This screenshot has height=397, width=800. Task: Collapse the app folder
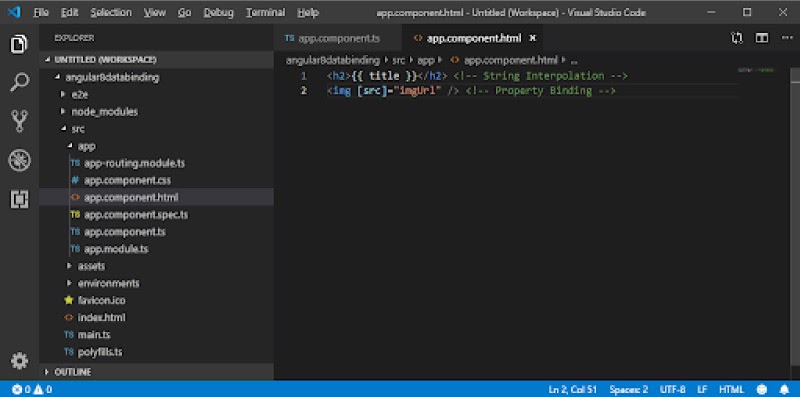(x=86, y=146)
